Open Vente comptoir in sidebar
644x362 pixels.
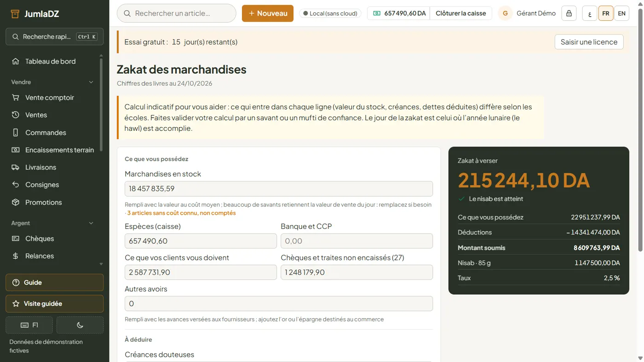coord(49,98)
